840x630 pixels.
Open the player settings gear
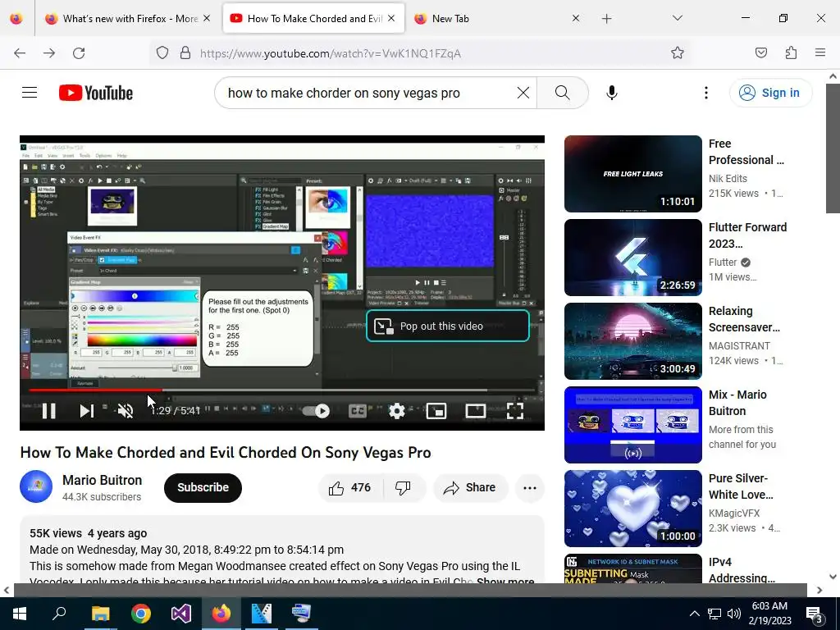(396, 411)
